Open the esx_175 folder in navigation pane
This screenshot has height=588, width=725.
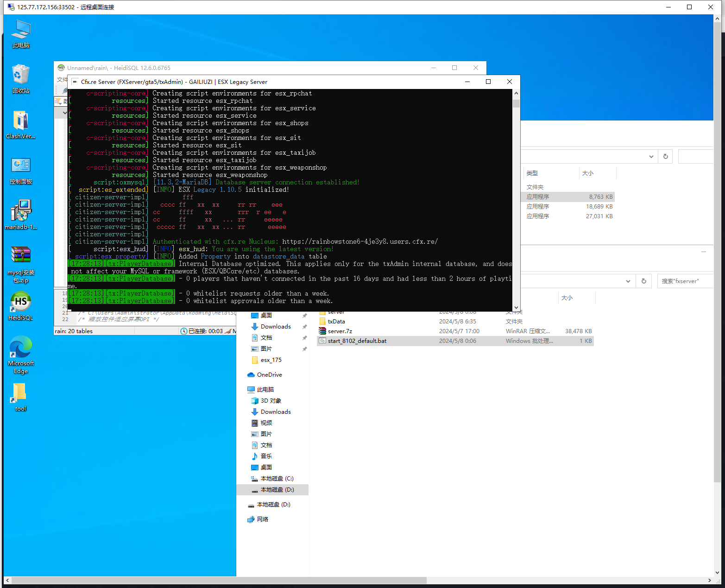[271, 360]
